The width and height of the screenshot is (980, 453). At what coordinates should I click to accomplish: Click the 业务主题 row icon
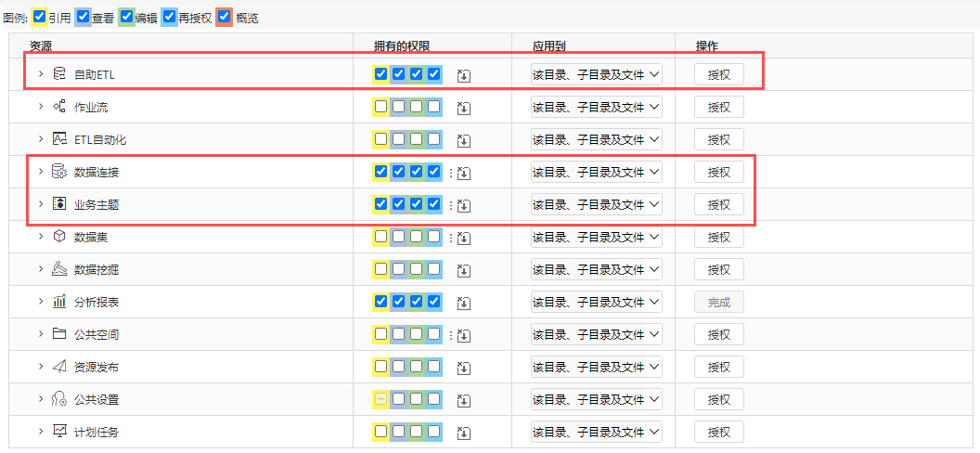pyautogui.click(x=59, y=204)
